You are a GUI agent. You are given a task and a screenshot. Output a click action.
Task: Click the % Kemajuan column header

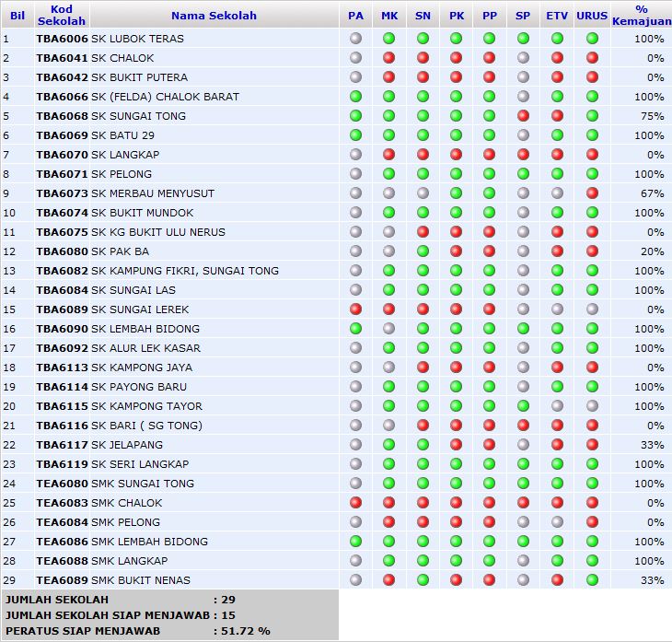(x=642, y=16)
